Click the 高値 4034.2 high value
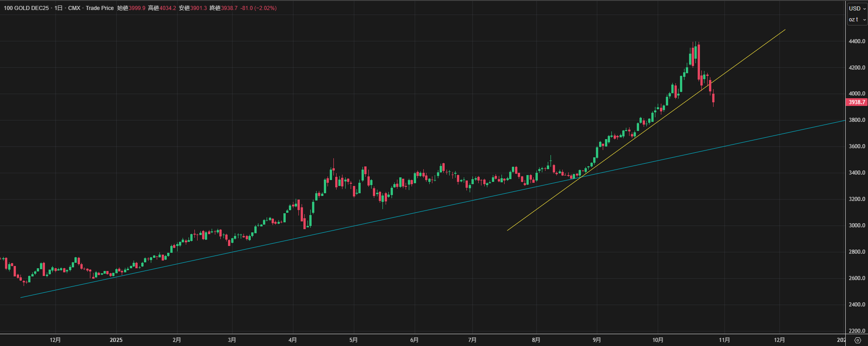The width and height of the screenshot is (868, 346). [168, 8]
